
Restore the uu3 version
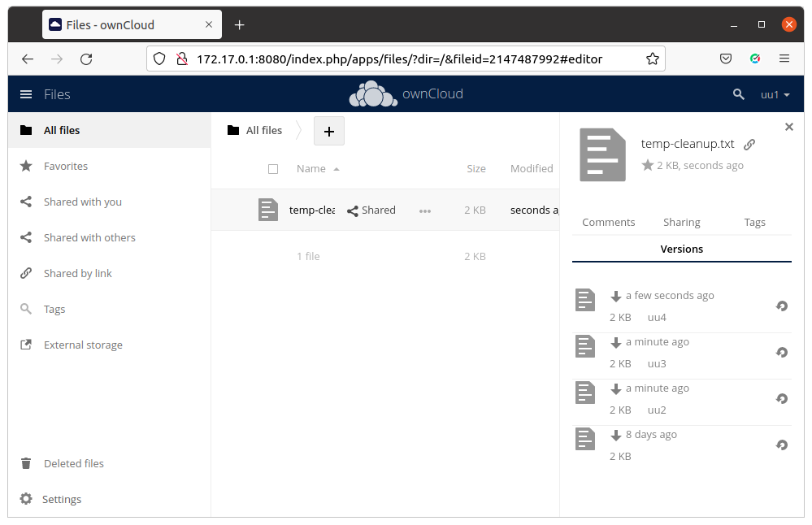point(782,352)
